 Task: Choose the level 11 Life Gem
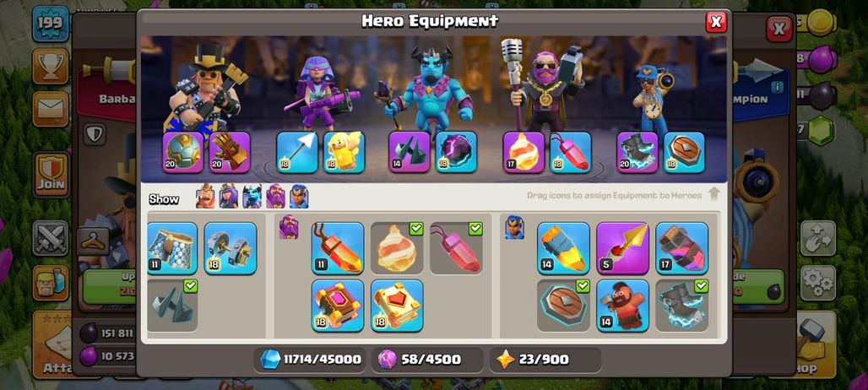pos(338,248)
